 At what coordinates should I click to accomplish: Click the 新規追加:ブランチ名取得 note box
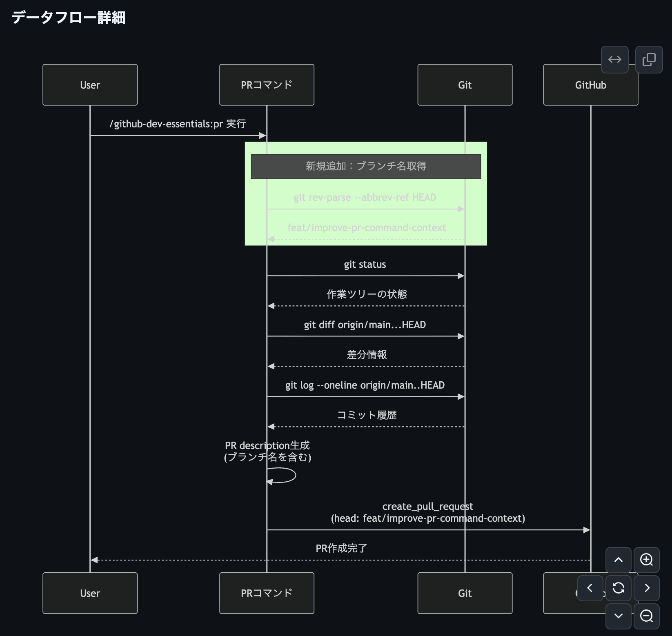366,167
